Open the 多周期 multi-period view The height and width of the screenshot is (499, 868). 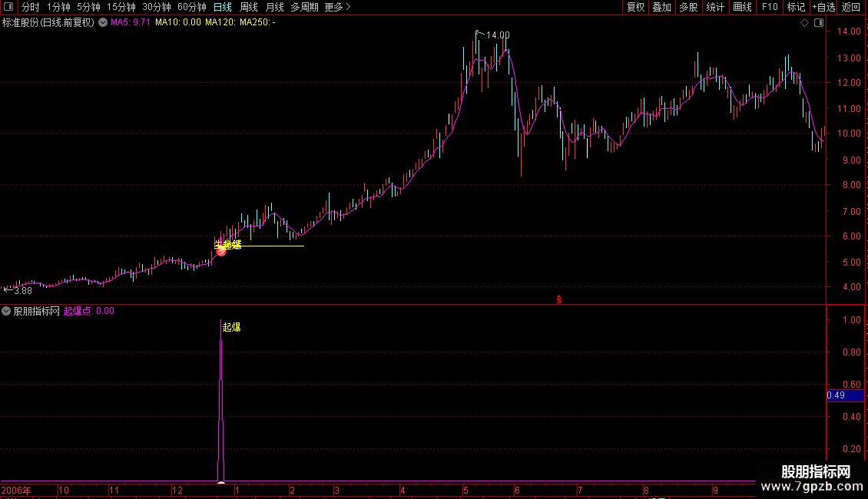(304, 7)
